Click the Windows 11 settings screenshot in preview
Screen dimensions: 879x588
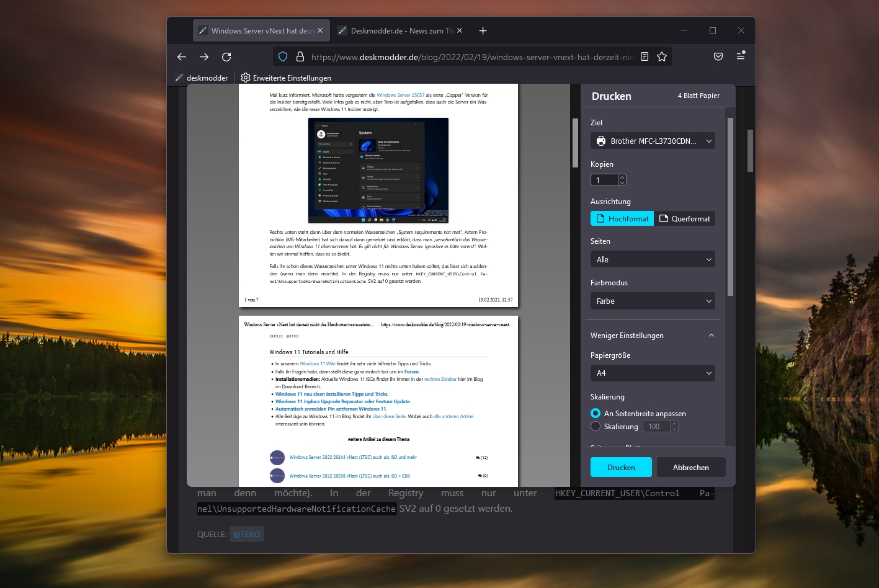[378, 171]
